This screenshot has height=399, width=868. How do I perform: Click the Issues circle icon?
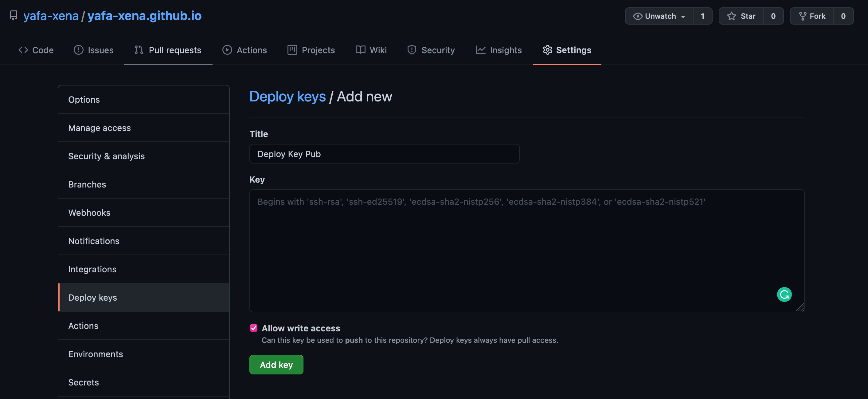click(x=79, y=50)
